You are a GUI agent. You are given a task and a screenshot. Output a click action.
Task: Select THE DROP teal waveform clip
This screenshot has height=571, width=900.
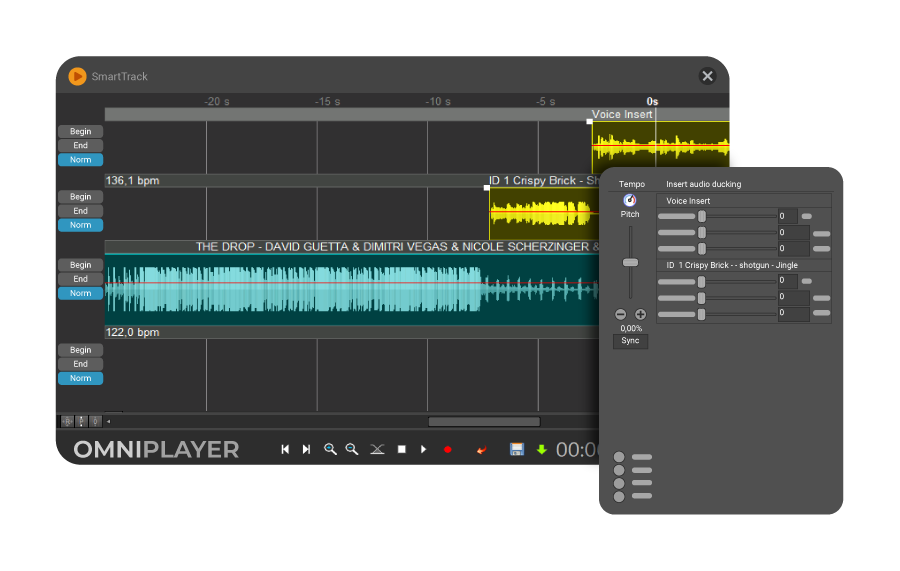coord(351,289)
